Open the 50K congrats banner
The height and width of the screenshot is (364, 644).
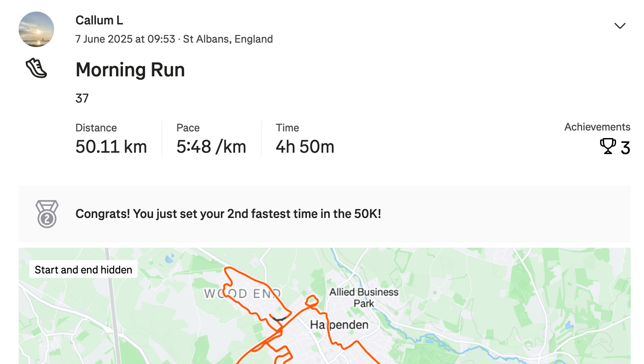(325, 214)
